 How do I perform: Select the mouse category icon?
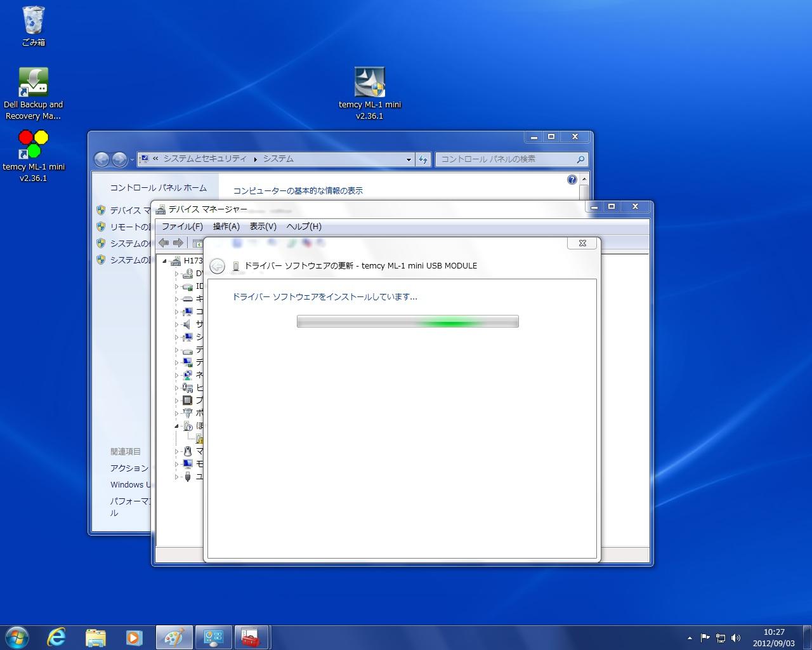click(x=187, y=451)
